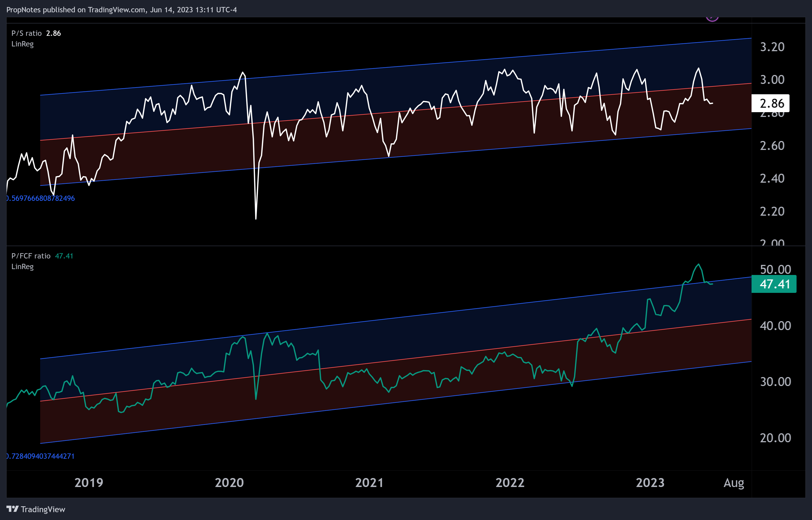Image resolution: width=812 pixels, height=520 pixels.
Task: Click the 3.00 scale value
Action: click(x=772, y=80)
